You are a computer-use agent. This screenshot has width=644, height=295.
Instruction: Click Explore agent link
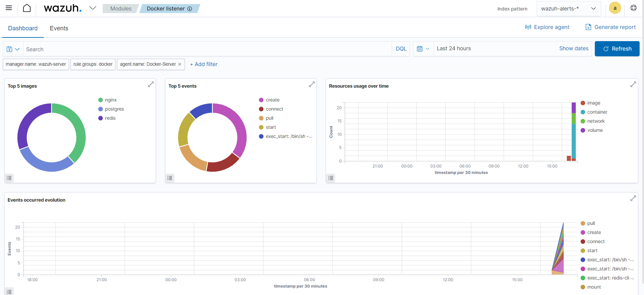[x=547, y=27]
